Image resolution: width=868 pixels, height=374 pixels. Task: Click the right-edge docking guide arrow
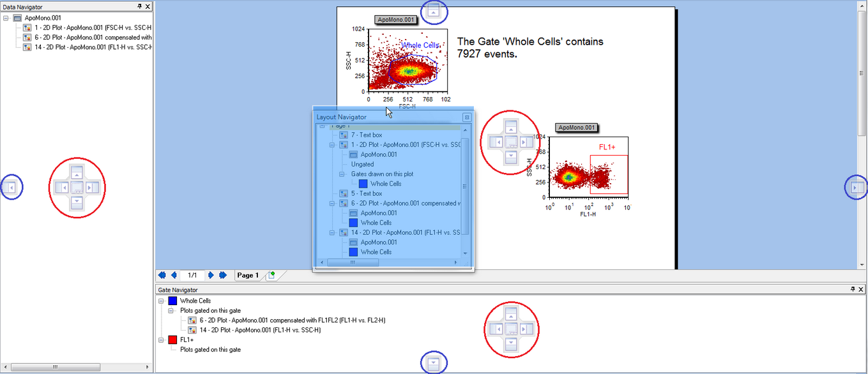coord(856,188)
